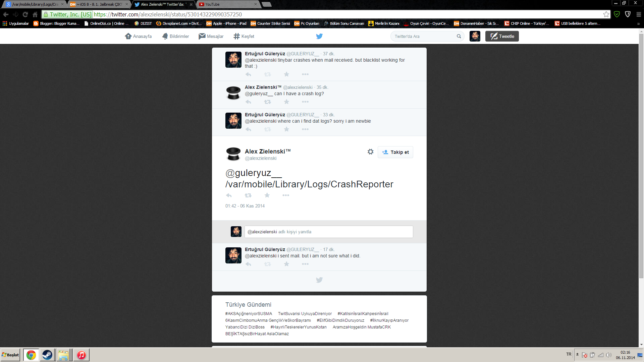Screen dimensions: 644x362
Task: Click Ertuğrul Güleryüz avatar on first tweet
Action: [x=233, y=60]
